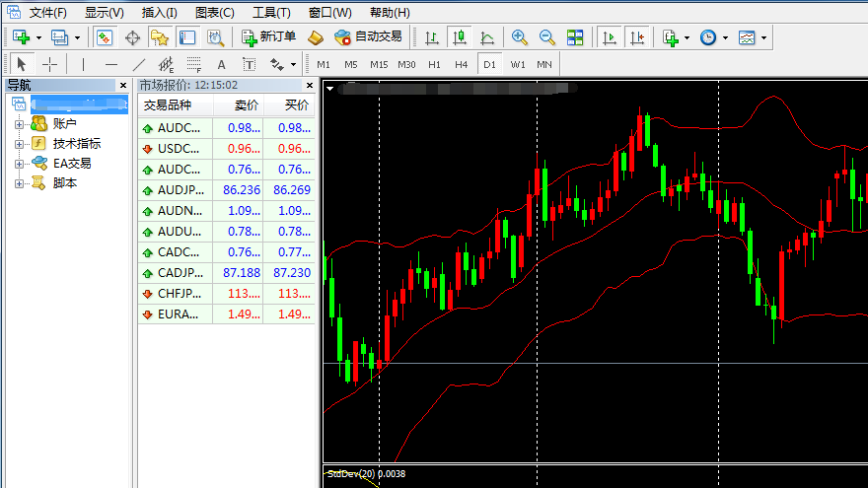Close the 导航 navigator panel
Screen dimensions: 868x488
tap(123, 86)
